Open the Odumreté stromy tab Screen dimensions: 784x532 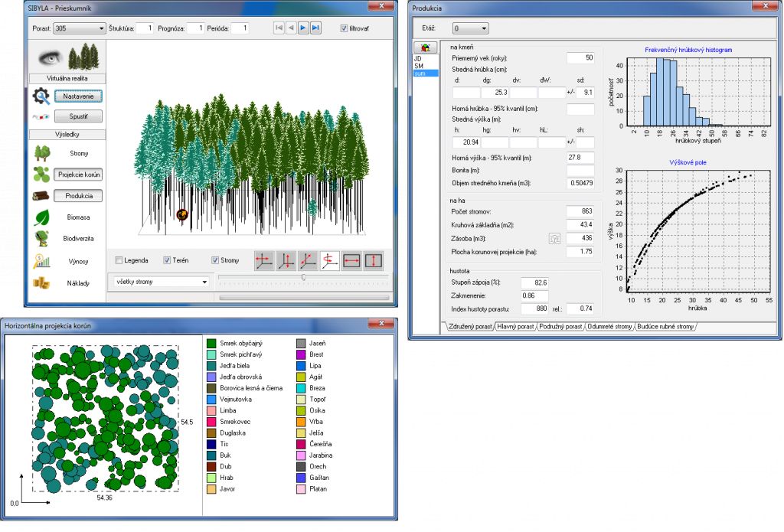pos(609,326)
